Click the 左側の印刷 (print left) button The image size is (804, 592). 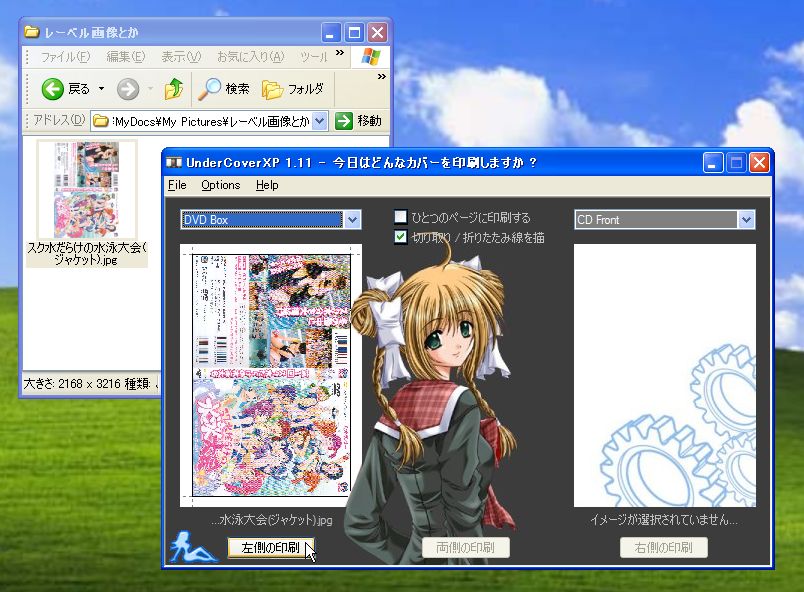click(x=271, y=547)
